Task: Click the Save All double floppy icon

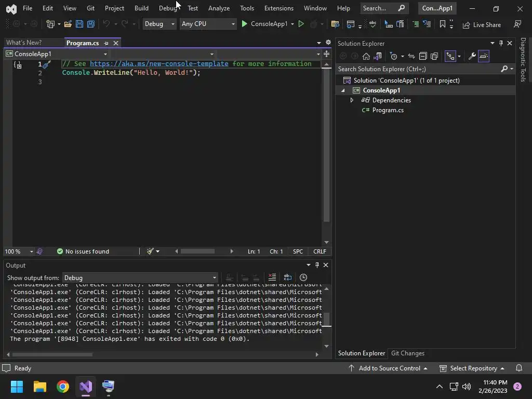Action: click(x=90, y=24)
